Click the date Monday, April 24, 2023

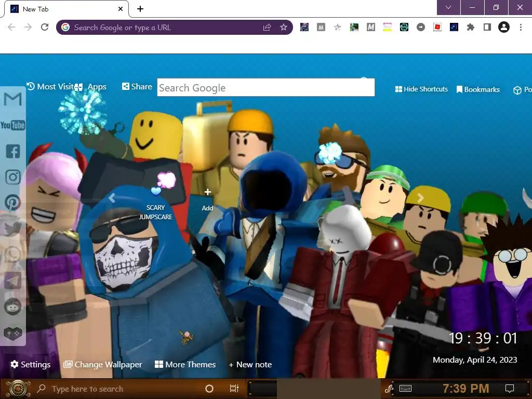(475, 360)
